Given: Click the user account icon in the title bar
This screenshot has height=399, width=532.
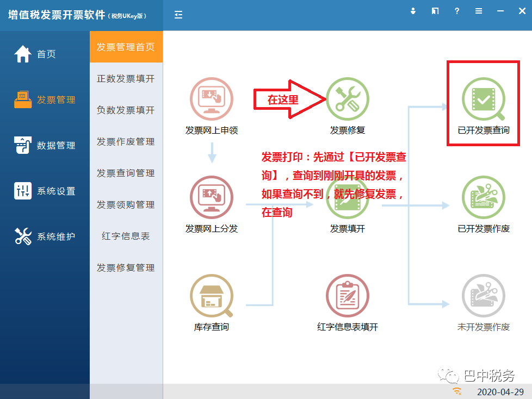Looking at the screenshot, I should pos(413,11).
